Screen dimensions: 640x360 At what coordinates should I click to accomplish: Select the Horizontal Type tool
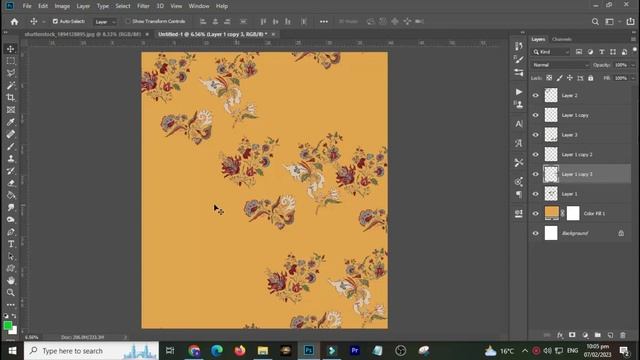11,244
